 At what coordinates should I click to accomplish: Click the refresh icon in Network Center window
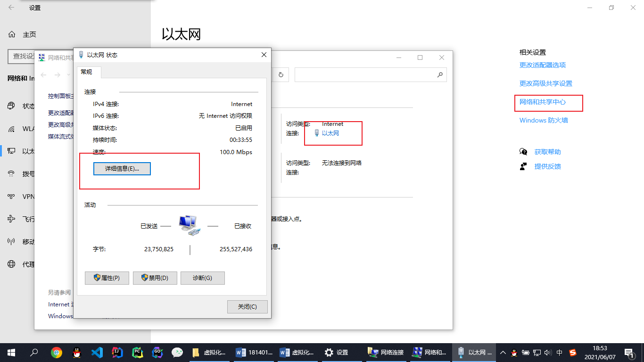pos(281,74)
